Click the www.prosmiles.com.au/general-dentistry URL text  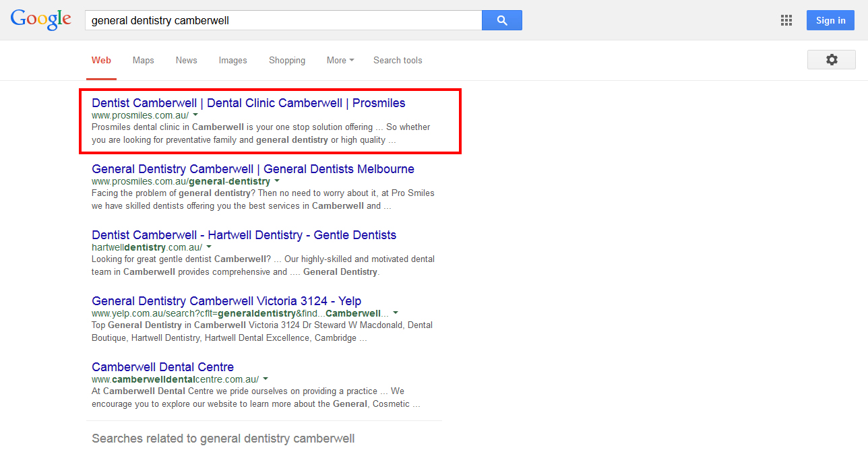(x=181, y=181)
